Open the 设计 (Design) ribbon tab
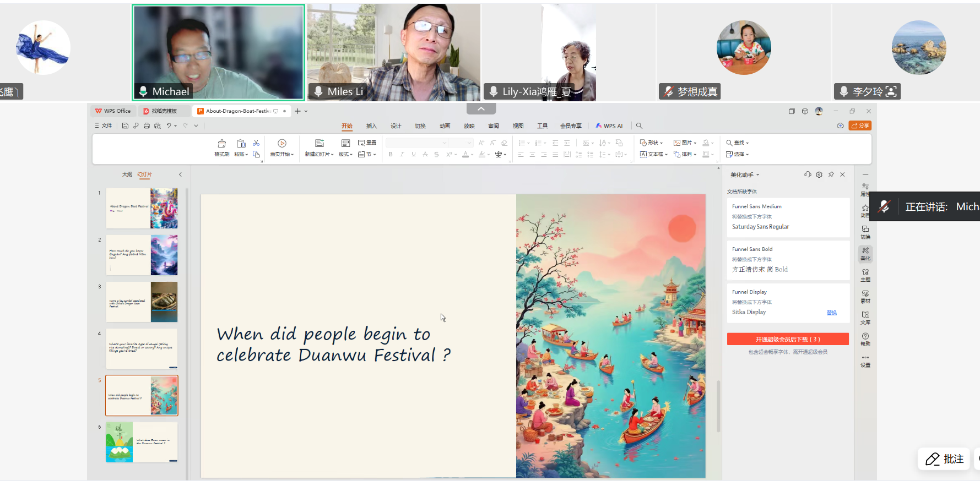980x486 pixels. point(396,126)
